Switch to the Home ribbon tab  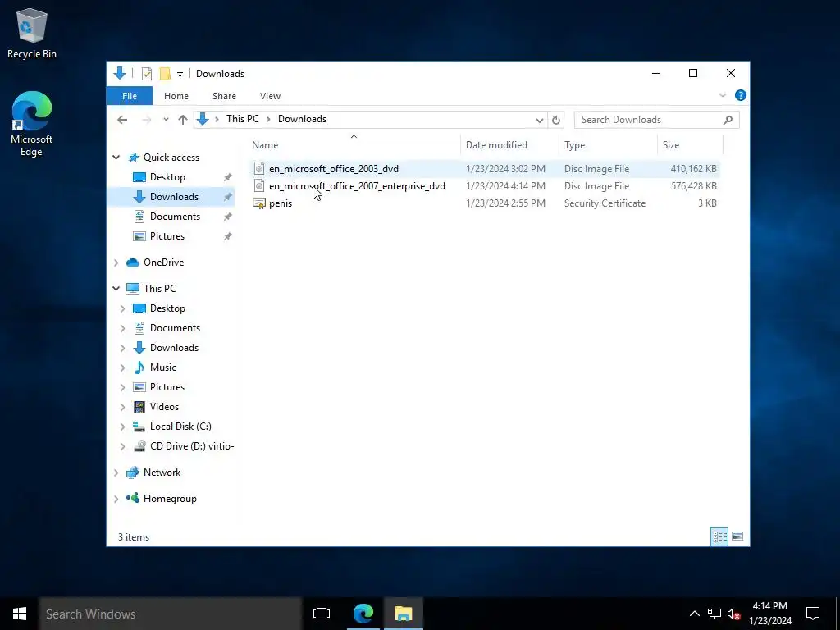point(176,96)
